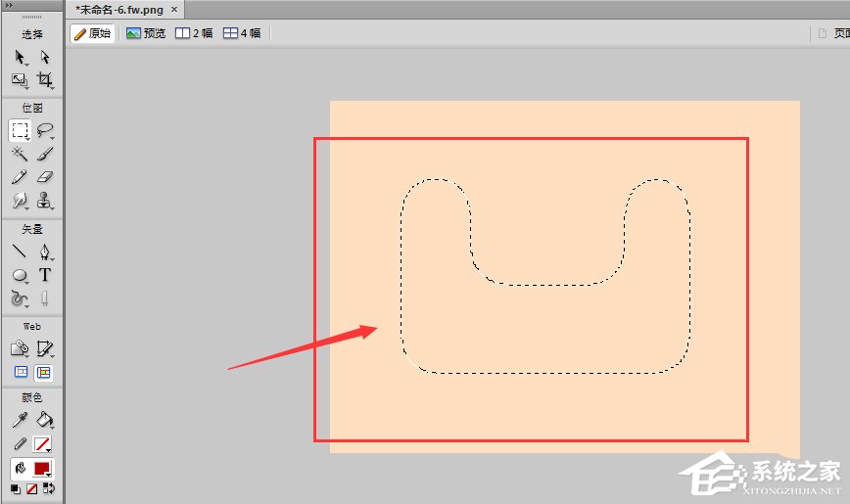The image size is (850, 504).
Task: Select the Rubber Stamp tool
Action: (x=45, y=201)
